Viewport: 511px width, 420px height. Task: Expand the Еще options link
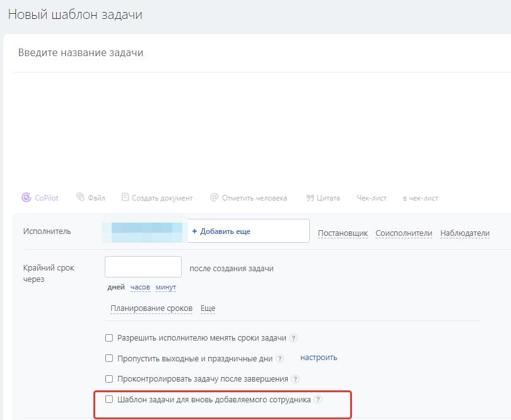(208, 308)
